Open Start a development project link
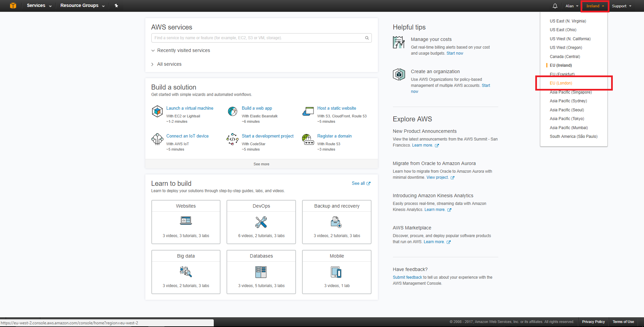This screenshot has height=327, width=644. click(267, 136)
